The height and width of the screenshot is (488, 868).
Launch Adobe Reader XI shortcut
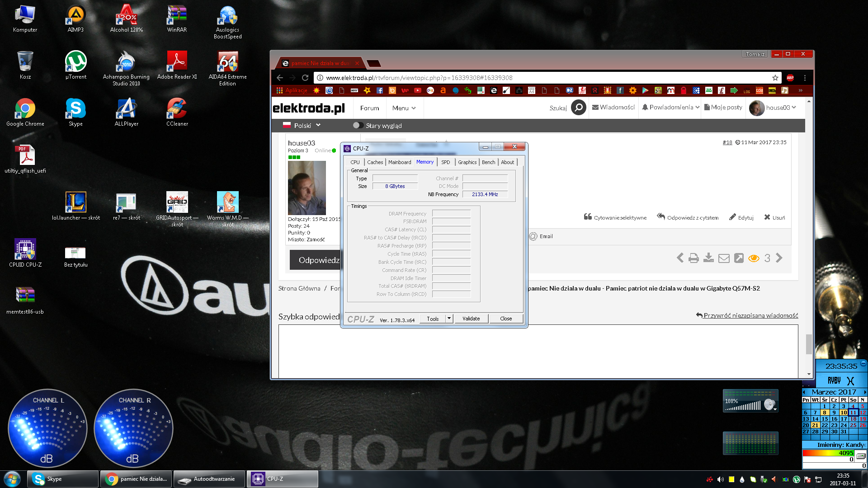point(177,66)
